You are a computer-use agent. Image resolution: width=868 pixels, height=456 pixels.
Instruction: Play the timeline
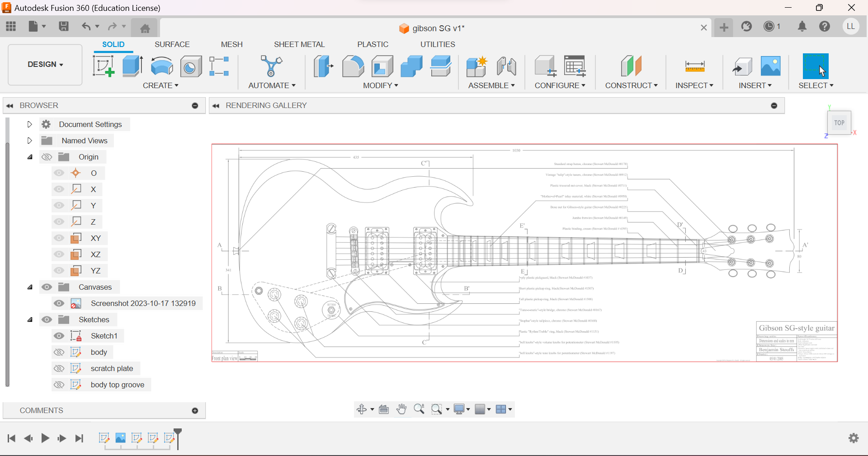point(45,438)
